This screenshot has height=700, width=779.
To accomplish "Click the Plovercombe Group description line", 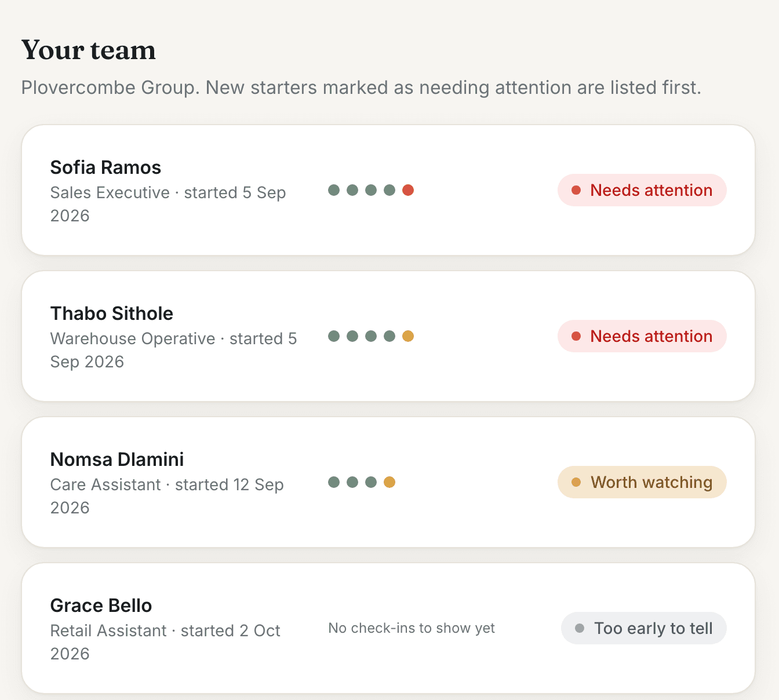I will [x=361, y=87].
